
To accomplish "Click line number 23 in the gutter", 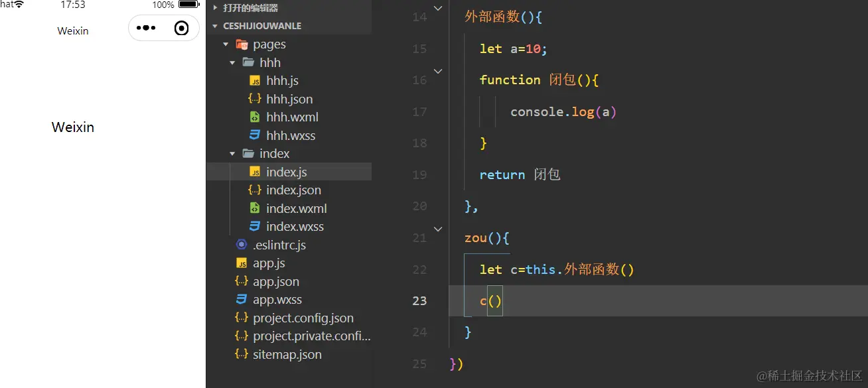I will 419,300.
